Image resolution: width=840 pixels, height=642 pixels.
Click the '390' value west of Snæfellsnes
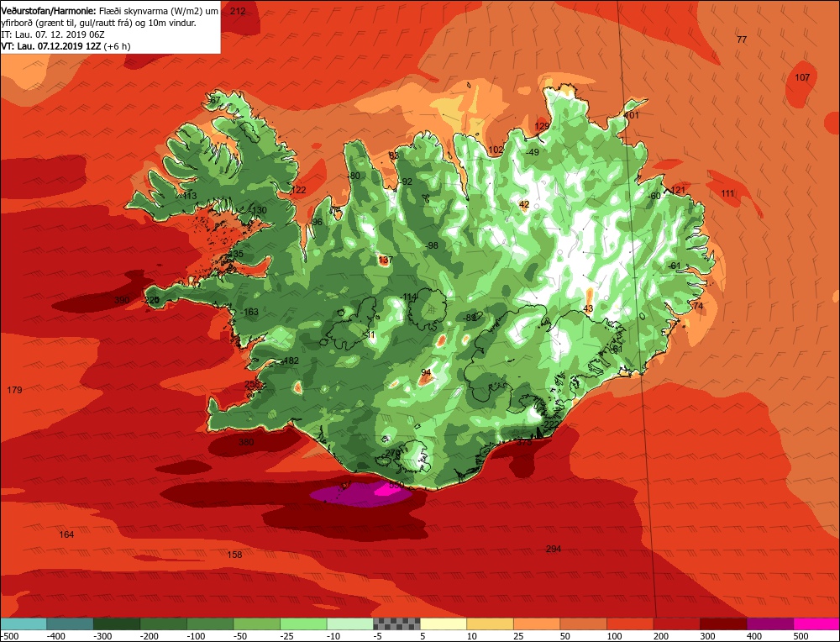122,300
